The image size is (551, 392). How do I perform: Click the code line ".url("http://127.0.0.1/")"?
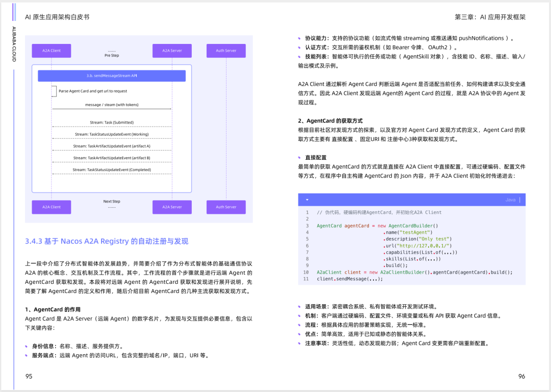[x=417, y=246]
